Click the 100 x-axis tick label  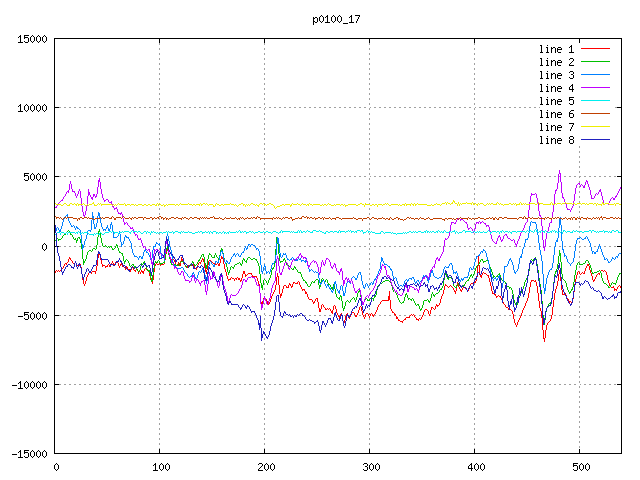pos(160,467)
